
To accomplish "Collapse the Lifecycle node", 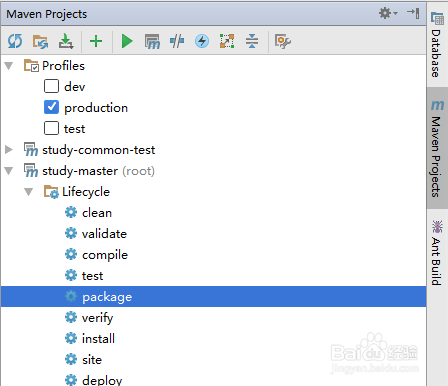I will pyautogui.click(x=29, y=192).
